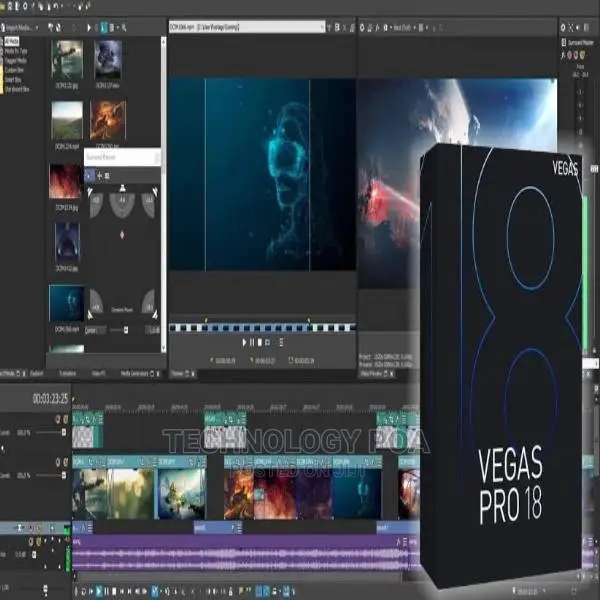
Task: Close the Trimmer tab with its X
Action: [193, 373]
